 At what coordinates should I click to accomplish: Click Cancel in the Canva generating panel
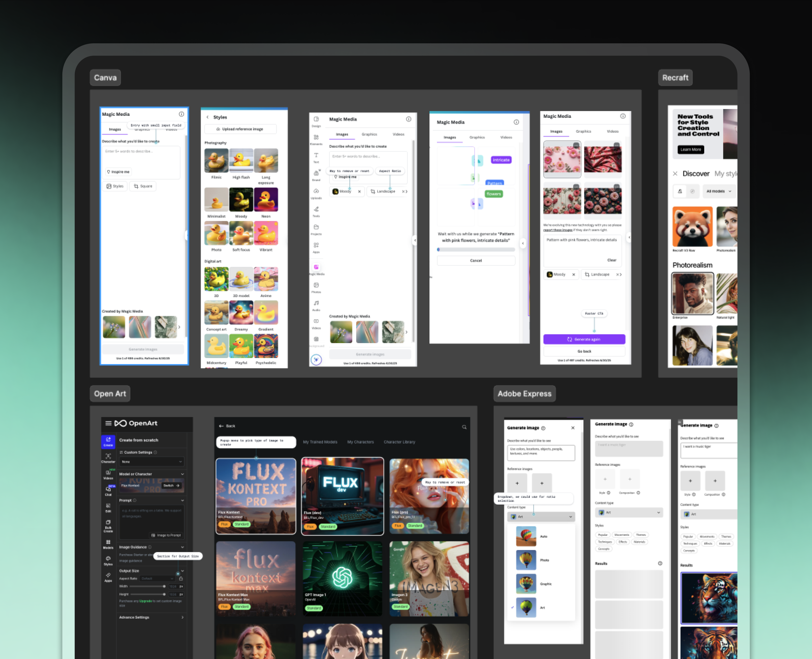[476, 260]
